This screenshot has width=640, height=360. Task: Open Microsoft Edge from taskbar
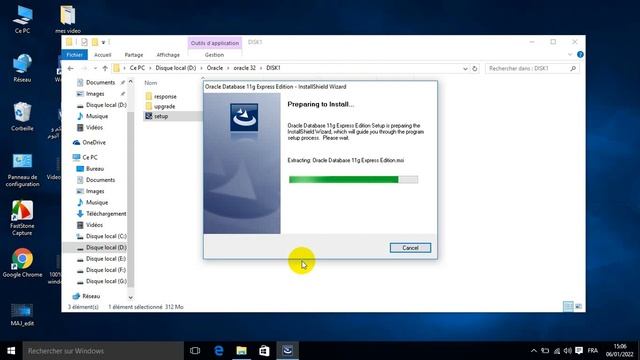(219, 351)
